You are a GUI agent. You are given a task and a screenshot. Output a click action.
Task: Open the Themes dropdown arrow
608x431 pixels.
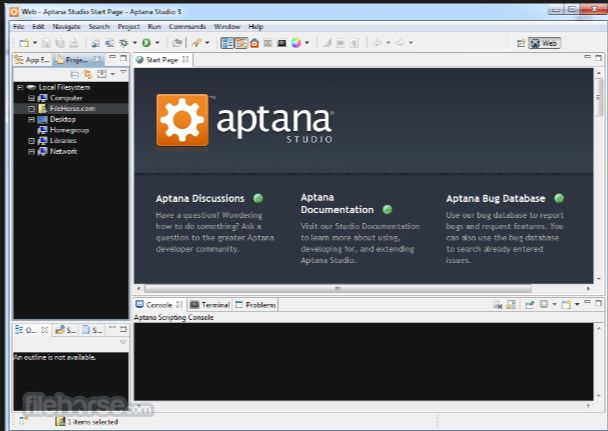[307, 43]
